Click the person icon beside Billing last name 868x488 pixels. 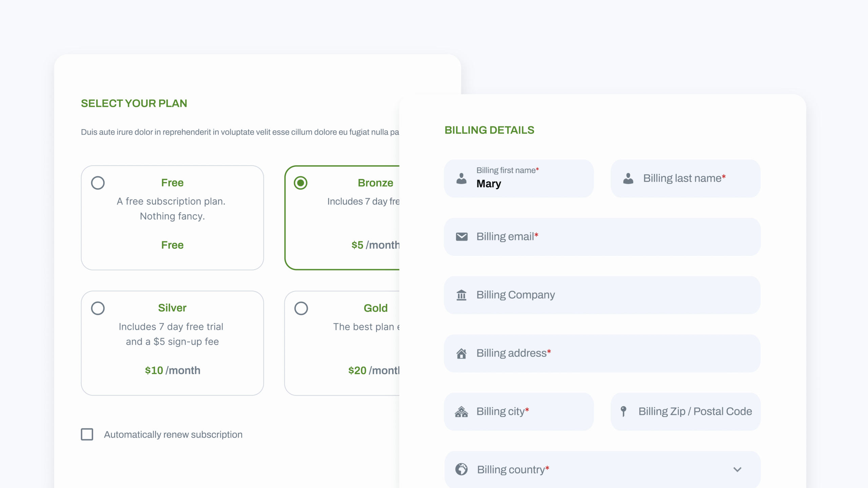[x=628, y=178]
